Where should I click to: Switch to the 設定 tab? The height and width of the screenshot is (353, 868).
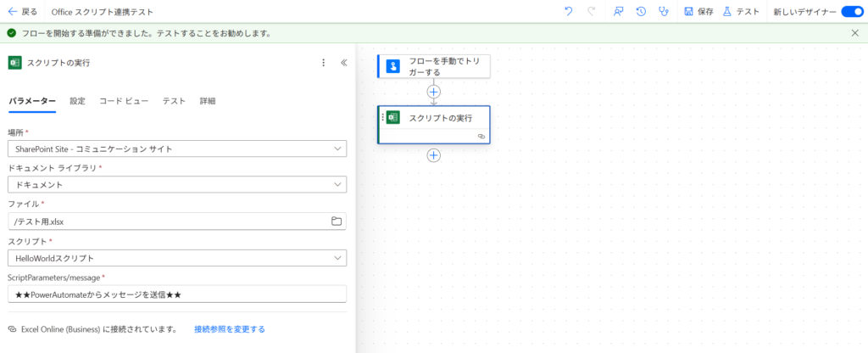click(77, 102)
